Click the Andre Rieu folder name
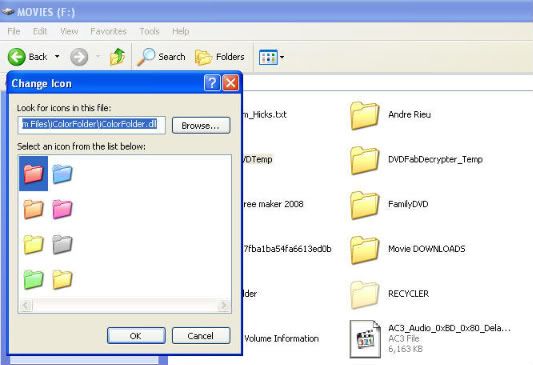 point(409,115)
